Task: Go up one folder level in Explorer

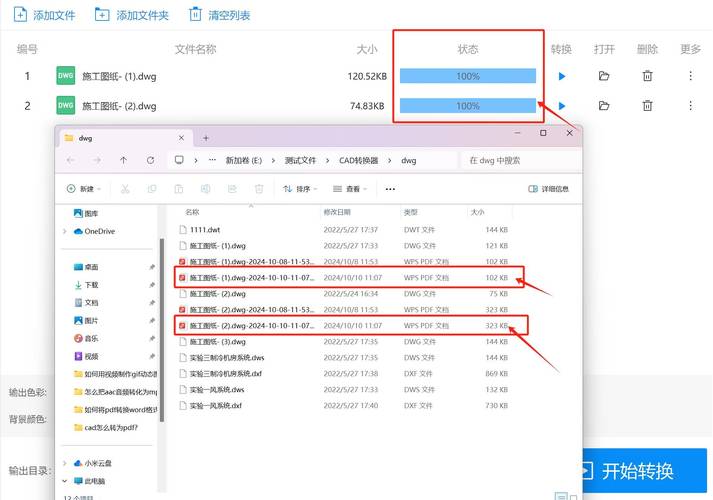Action: (x=123, y=160)
